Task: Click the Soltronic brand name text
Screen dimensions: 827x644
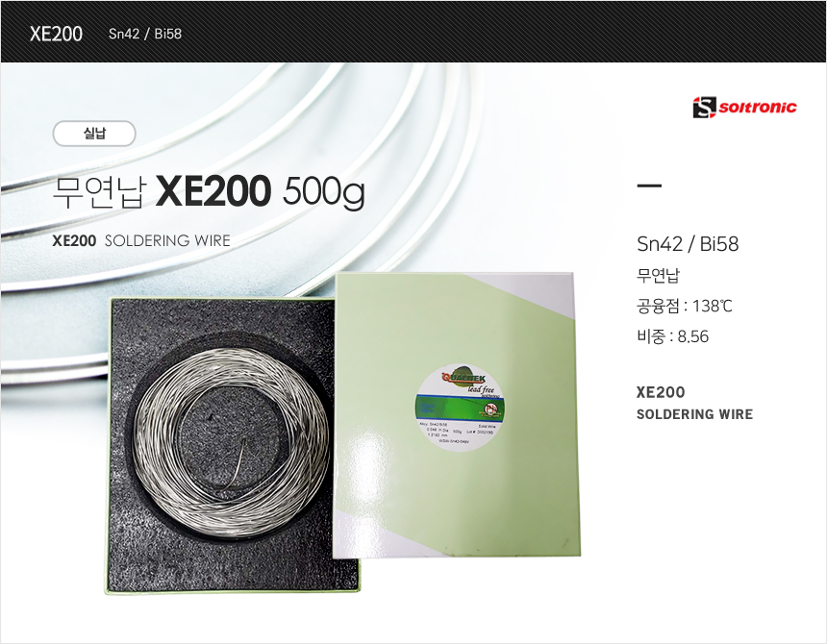Action: coord(758,108)
